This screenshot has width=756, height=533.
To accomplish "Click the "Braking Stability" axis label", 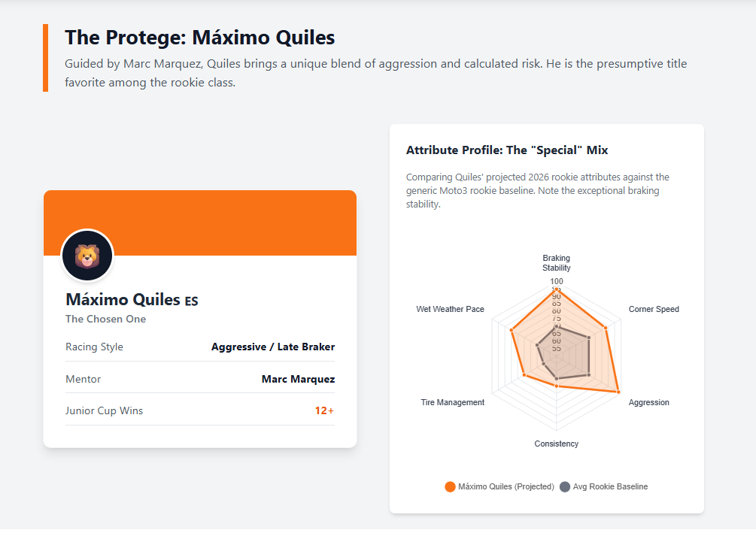I will click(557, 263).
